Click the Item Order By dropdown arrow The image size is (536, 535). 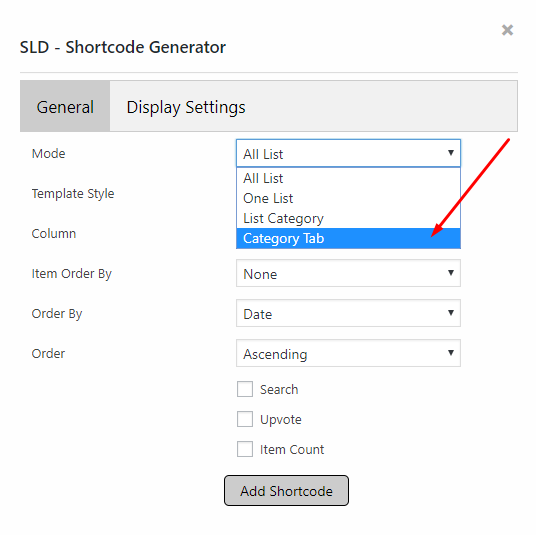[x=451, y=273]
